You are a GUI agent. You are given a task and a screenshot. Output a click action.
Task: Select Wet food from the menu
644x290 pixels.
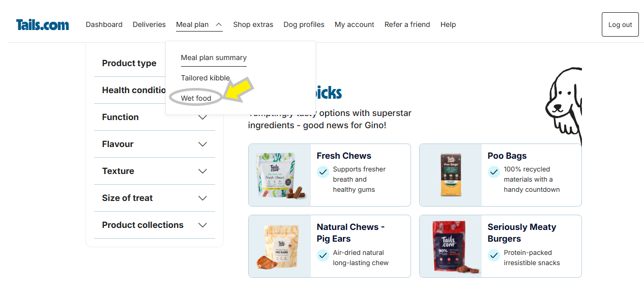[196, 98]
